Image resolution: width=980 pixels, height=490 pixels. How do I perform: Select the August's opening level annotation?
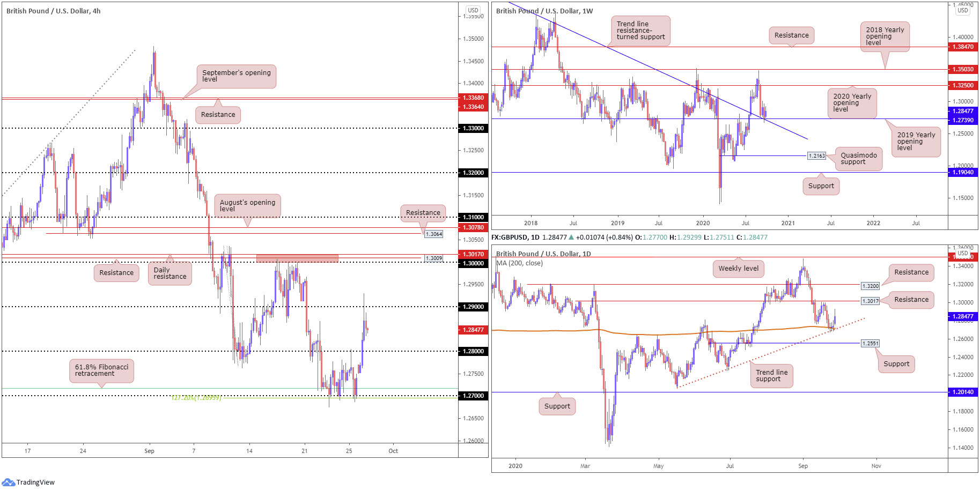click(x=247, y=206)
